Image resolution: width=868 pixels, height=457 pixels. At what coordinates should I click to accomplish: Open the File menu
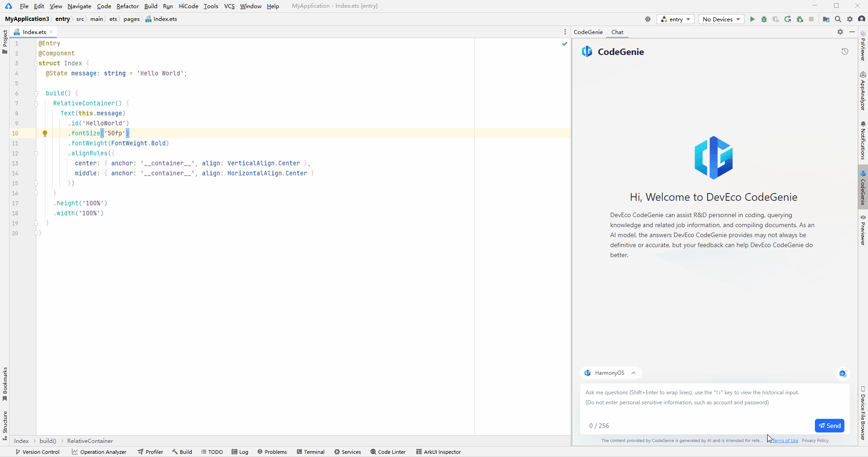pos(24,6)
